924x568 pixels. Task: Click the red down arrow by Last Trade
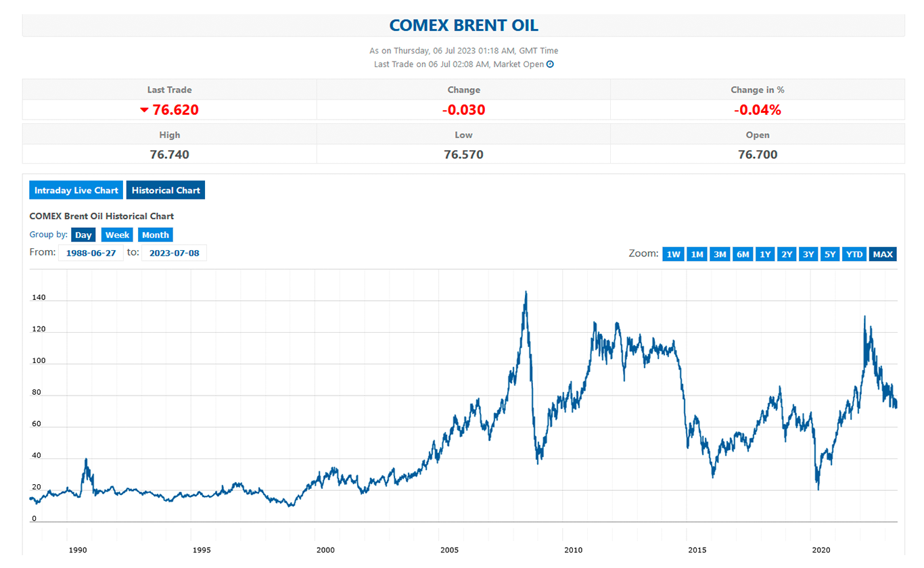144,110
